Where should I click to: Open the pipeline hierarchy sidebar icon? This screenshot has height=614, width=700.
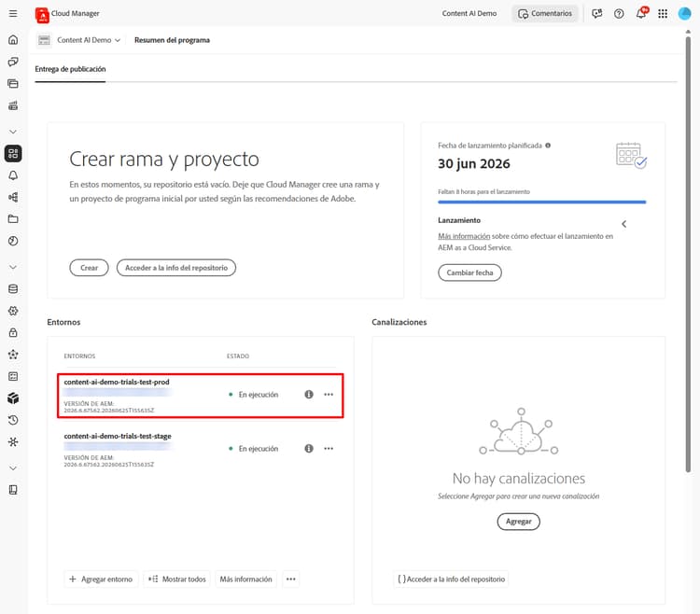(x=13, y=197)
